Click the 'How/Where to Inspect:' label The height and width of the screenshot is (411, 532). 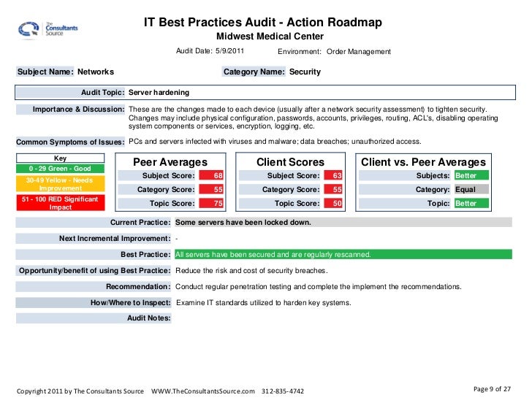(94, 302)
